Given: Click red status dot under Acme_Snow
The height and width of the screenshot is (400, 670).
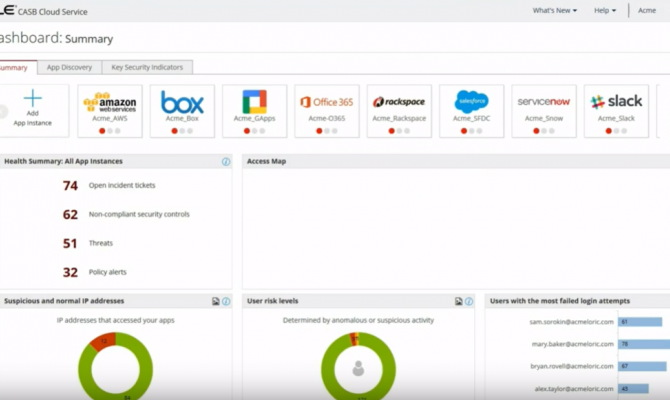Looking at the screenshot, I should [x=536, y=131].
